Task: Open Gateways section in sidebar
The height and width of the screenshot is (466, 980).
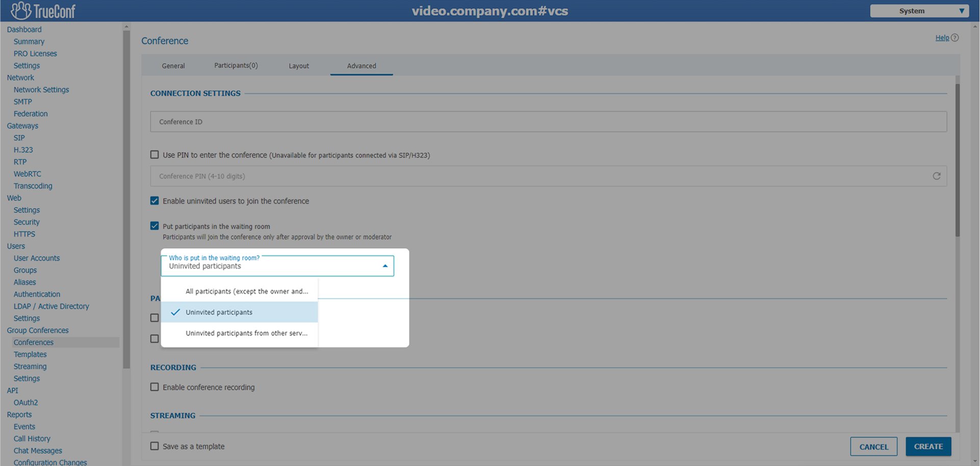Action: click(22, 126)
